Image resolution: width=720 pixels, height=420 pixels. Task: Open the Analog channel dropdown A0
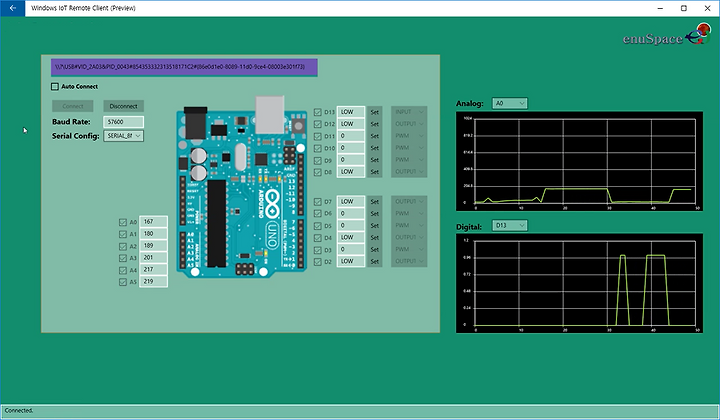pyautogui.click(x=510, y=103)
